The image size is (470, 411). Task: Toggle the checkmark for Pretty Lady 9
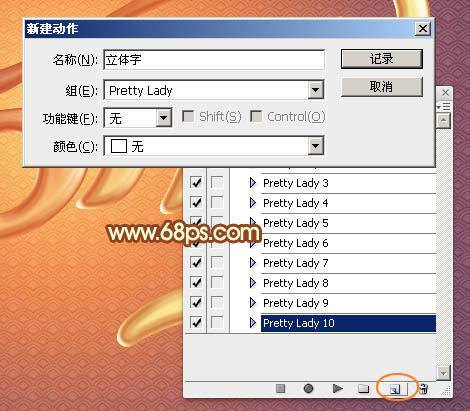[x=196, y=302]
